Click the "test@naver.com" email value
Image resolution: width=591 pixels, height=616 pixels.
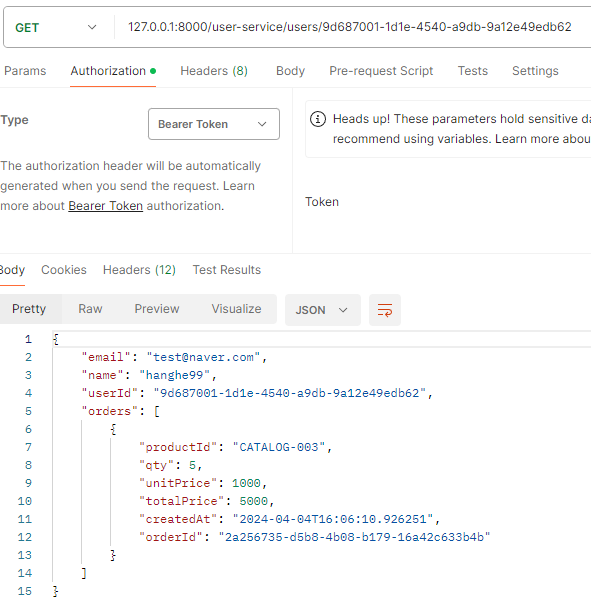pos(203,357)
